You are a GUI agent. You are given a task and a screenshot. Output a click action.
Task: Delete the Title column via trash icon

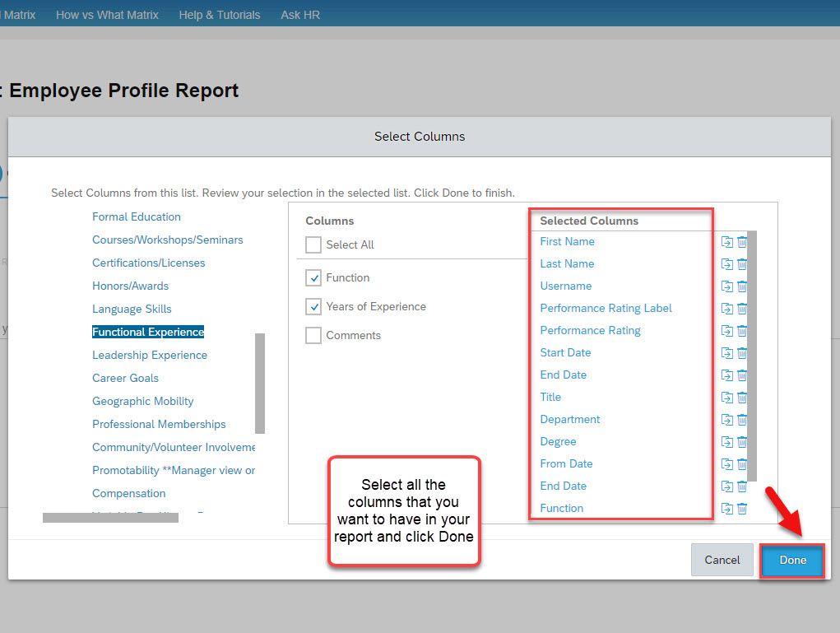pyautogui.click(x=742, y=397)
